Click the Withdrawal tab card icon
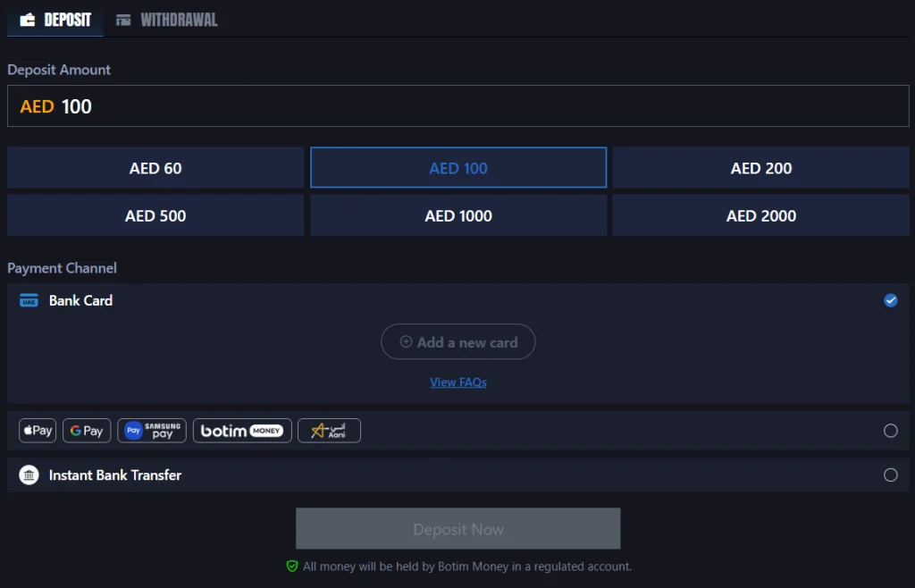 coord(123,20)
